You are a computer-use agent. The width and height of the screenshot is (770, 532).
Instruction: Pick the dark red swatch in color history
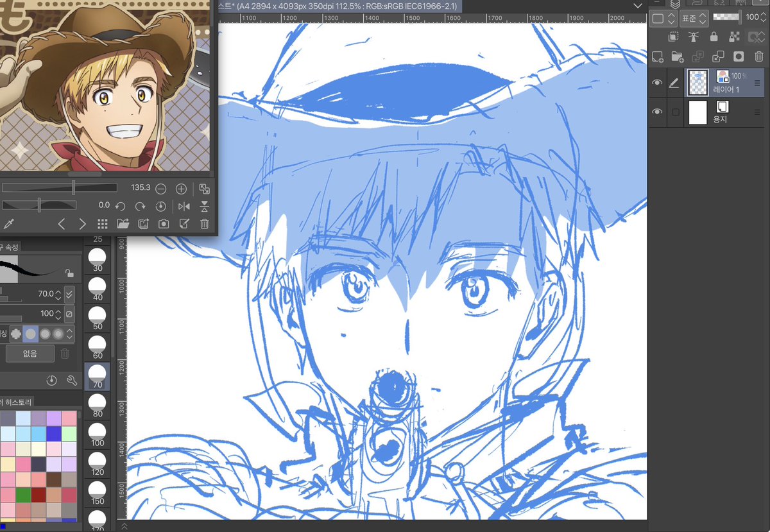[x=38, y=495]
